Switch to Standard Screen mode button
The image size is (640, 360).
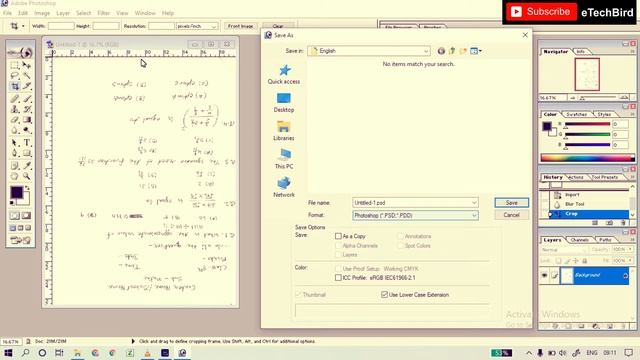coord(13,228)
